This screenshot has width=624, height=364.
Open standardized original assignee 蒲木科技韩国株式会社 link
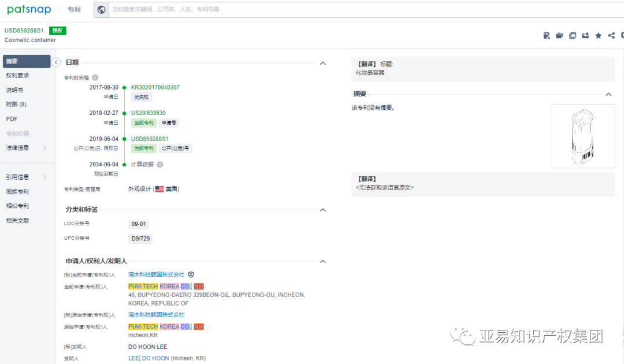pos(157,315)
